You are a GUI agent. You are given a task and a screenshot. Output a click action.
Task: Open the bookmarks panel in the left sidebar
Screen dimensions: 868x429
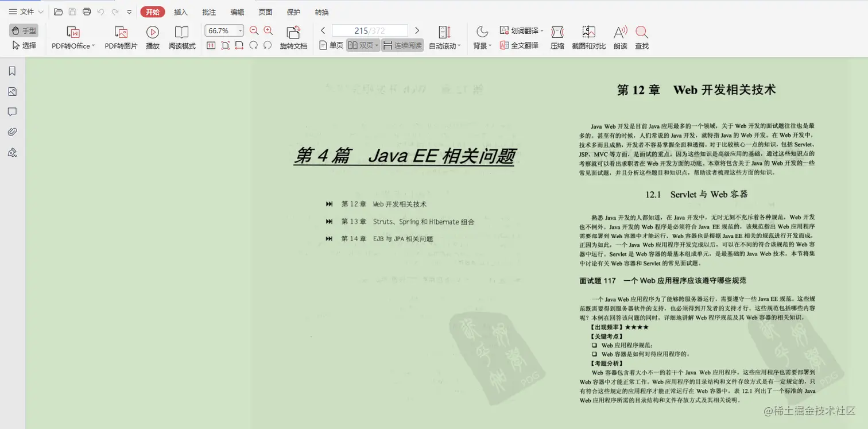coord(12,70)
